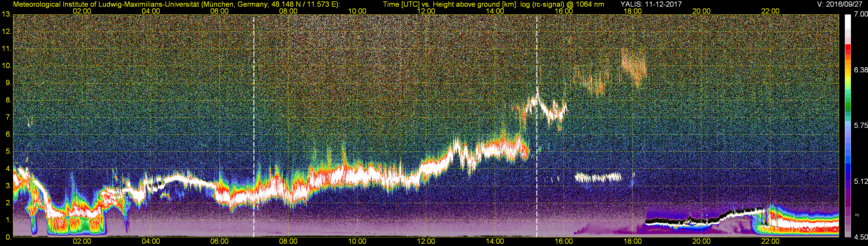This screenshot has height=246, width=868.
Task: Click the 22:00 label on the top time axis
Action: pyautogui.click(x=770, y=11)
